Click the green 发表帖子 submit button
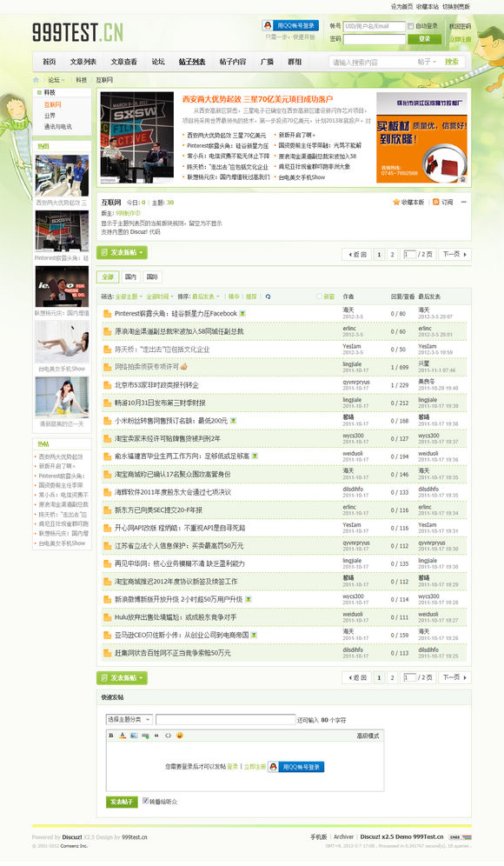This screenshot has height=866, width=504. point(122,802)
